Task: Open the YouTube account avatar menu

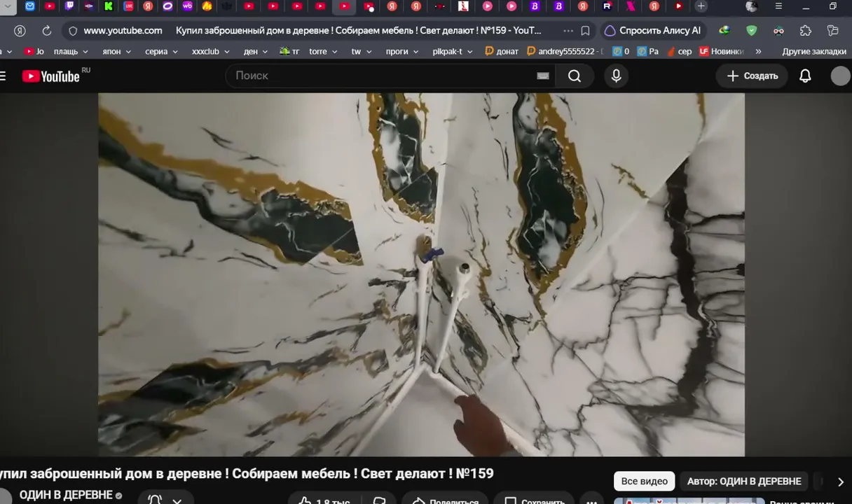Action: click(840, 76)
